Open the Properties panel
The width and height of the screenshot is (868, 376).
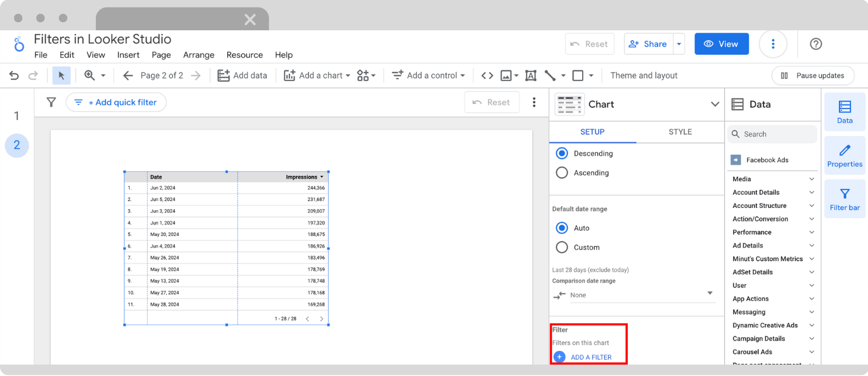pyautogui.click(x=845, y=155)
